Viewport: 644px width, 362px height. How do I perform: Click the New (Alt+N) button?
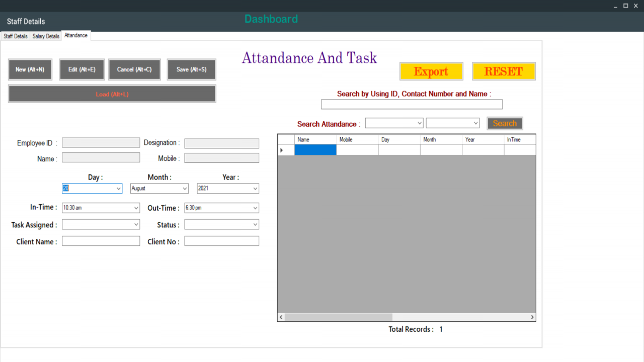point(30,69)
